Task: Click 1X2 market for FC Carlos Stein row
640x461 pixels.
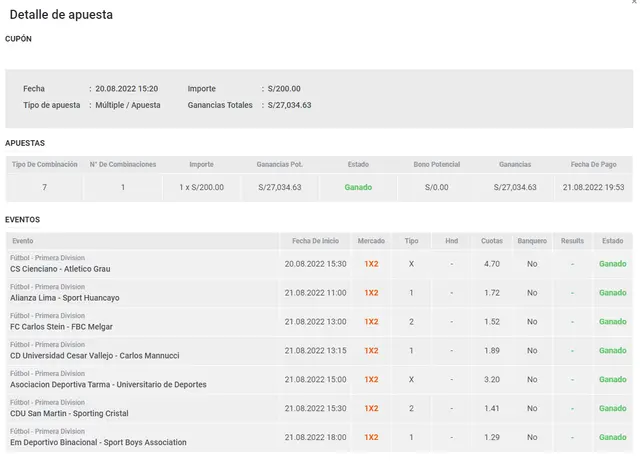Action: tap(371, 322)
